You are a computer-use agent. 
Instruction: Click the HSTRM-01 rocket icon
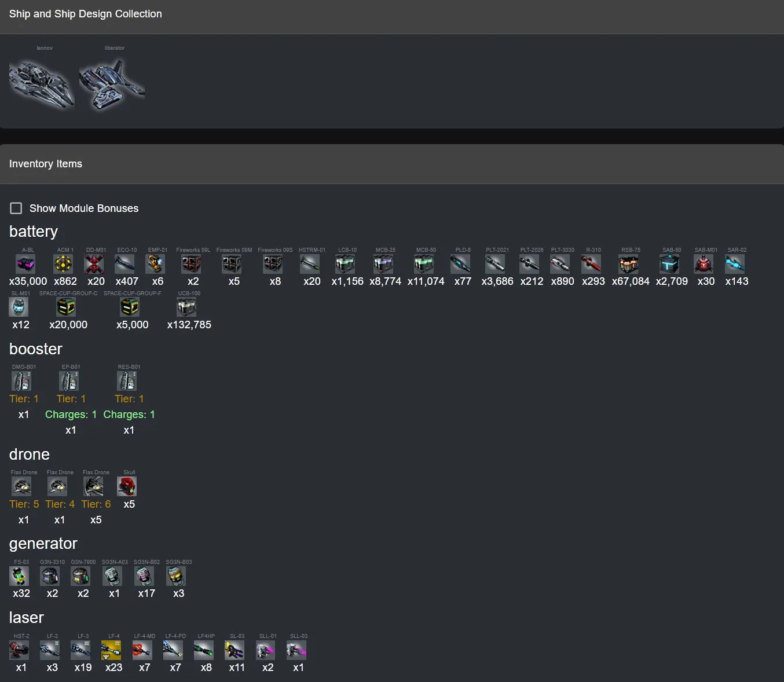(x=310, y=264)
